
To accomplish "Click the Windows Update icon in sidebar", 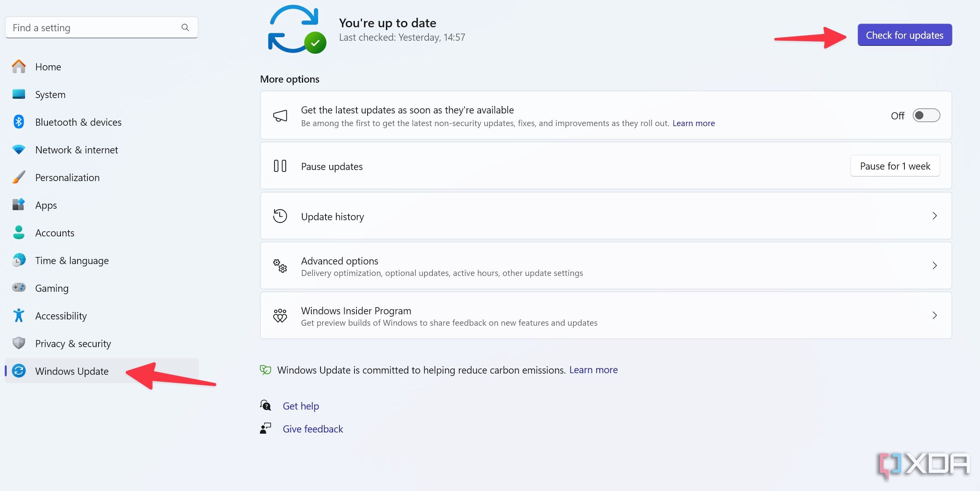I will (x=19, y=371).
